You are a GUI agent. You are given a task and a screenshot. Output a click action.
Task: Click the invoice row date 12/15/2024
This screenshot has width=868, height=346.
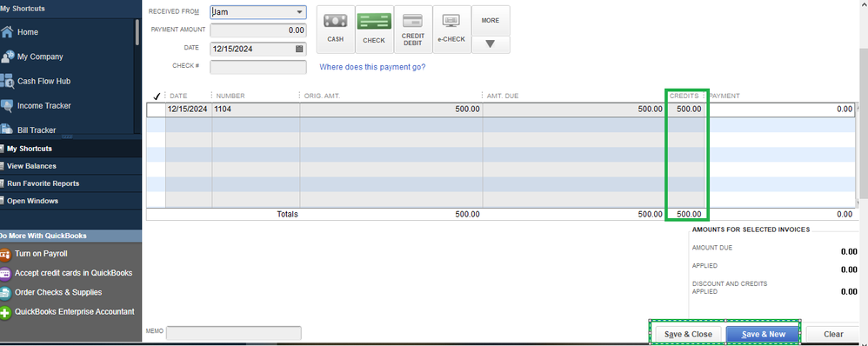pyautogui.click(x=188, y=109)
